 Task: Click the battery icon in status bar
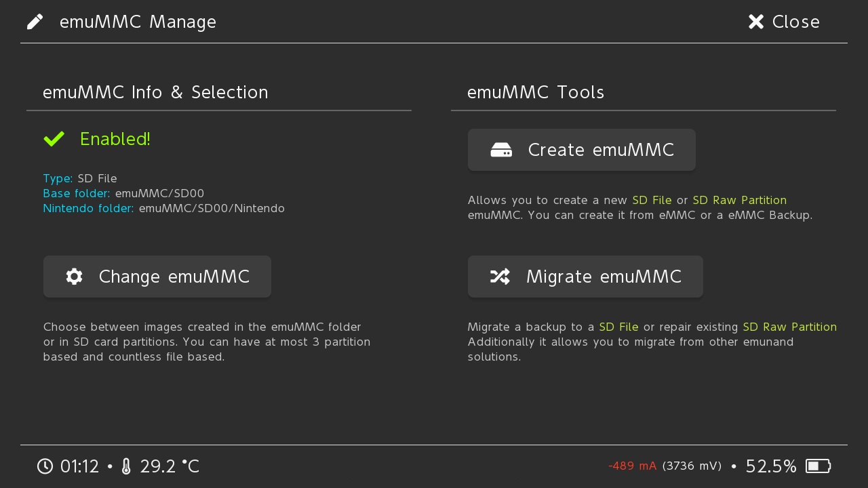[x=818, y=466]
